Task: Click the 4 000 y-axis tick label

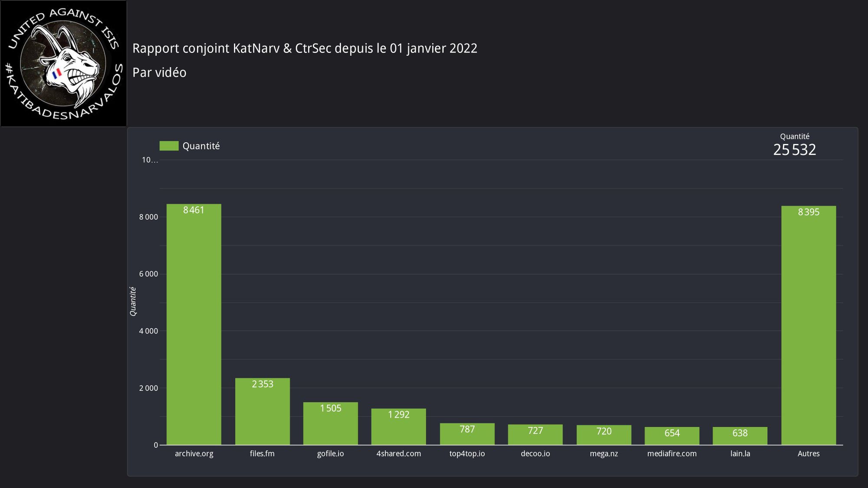Action: pyautogui.click(x=148, y=331)
